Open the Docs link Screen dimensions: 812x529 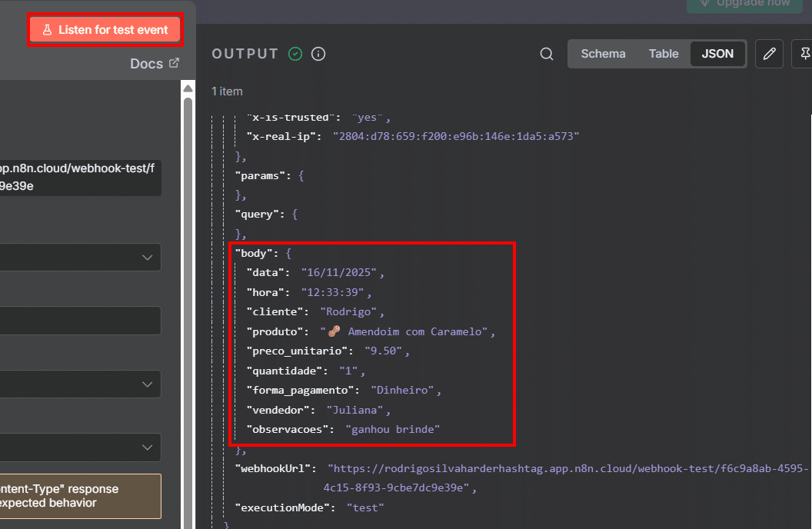[155, 64]
